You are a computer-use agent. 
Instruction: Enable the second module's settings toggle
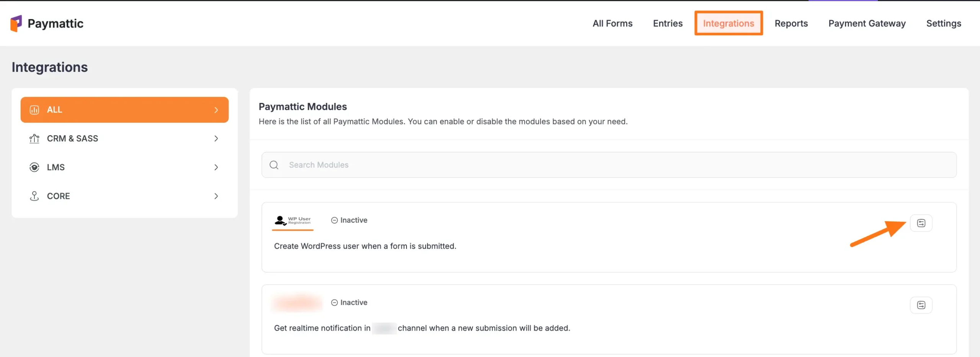pyautogui.click(x=921, y=305)
